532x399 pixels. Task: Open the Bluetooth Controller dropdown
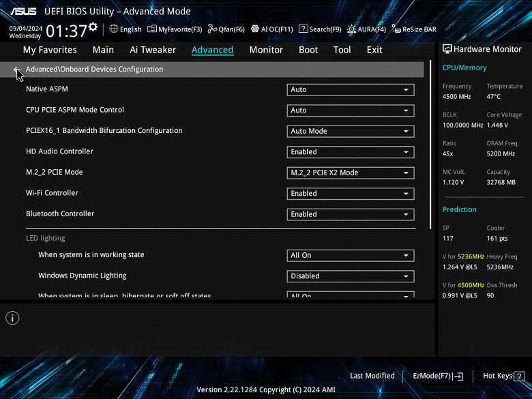point(351,214)
